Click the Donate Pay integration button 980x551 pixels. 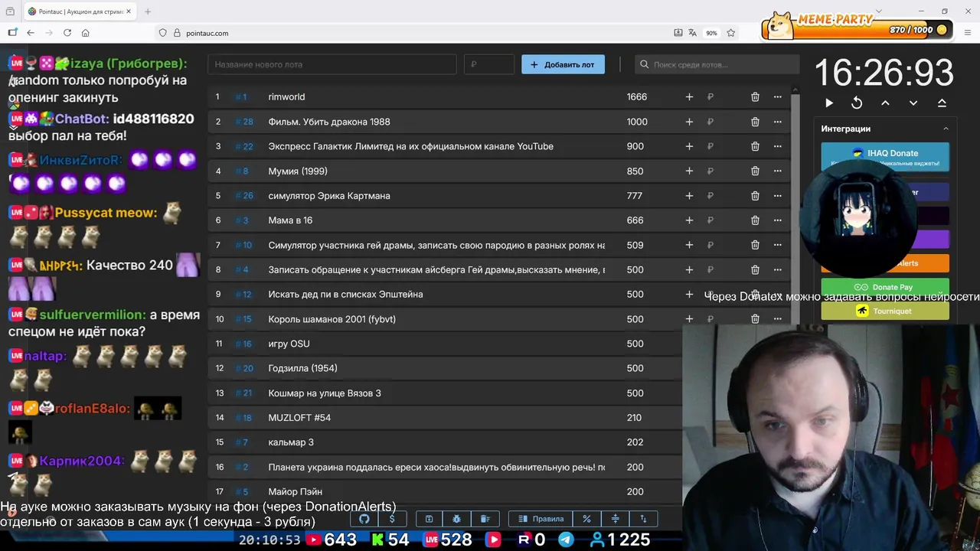pos(885,287)
